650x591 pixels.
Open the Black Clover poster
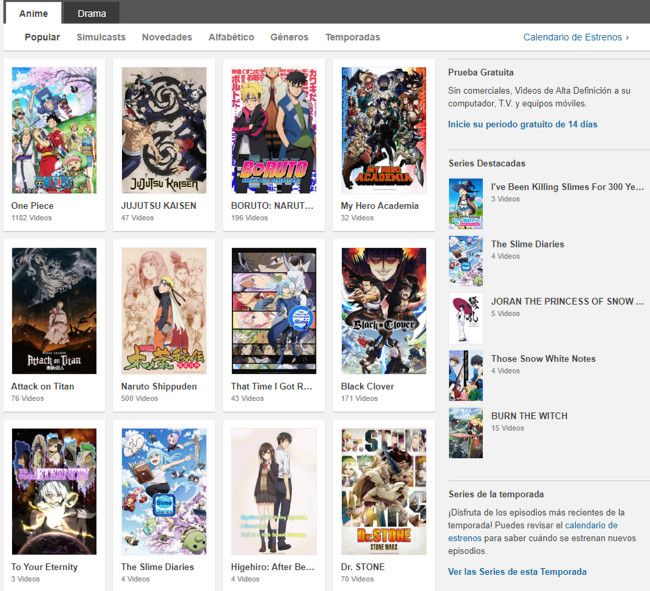pos(383,311)
